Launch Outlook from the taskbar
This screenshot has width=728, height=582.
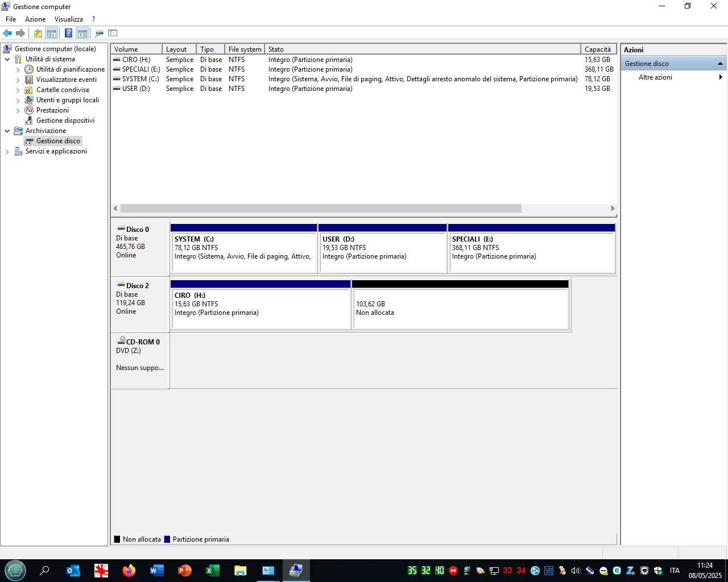[73, 571]
